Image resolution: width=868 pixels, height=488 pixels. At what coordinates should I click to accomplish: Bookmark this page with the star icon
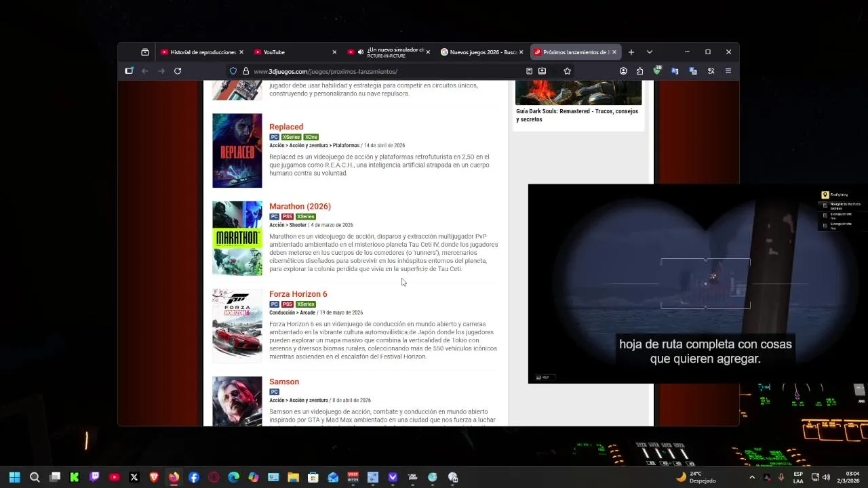[x=567, y=71]
